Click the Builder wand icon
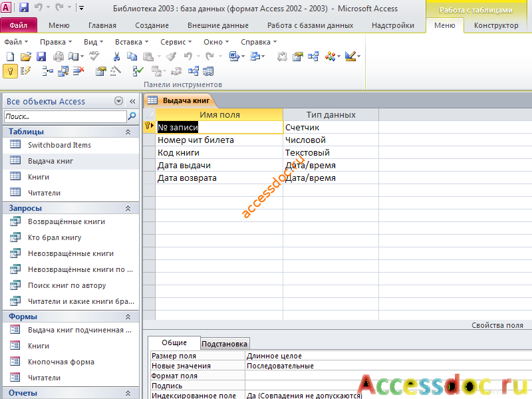The width and height of the screenshot is (532, 399). [116, 71]
